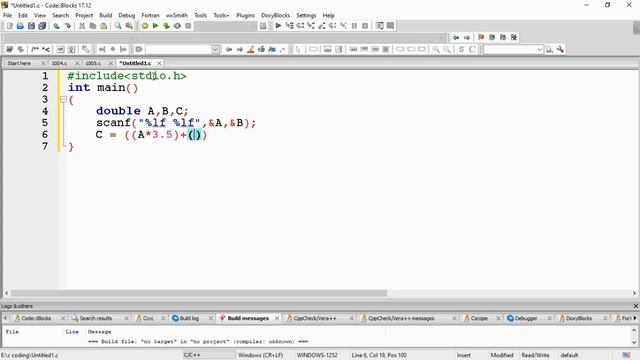Screen dimensions: 640x360
Task: Click the editor horizontal scrollbar thumb
Action: click(198, 293)
